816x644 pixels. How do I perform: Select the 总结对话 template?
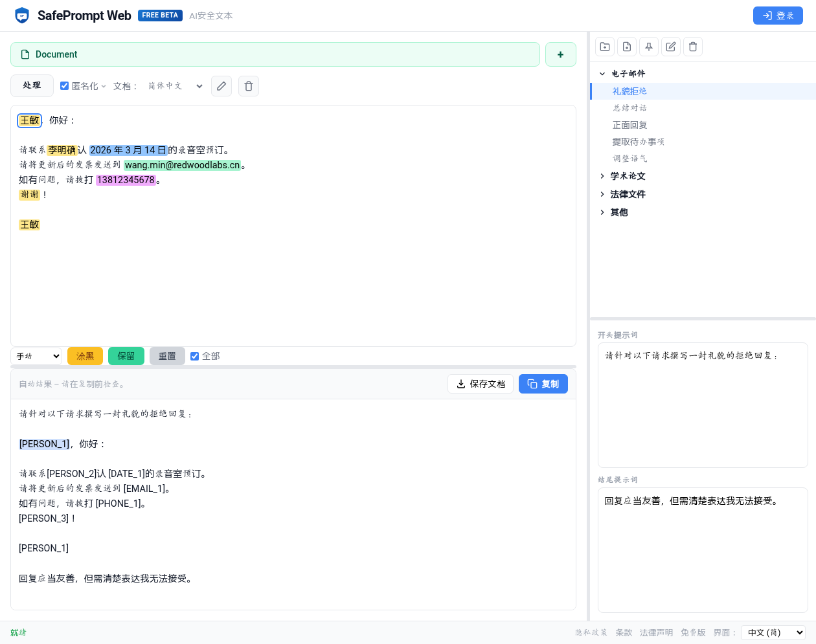[631, 107]
